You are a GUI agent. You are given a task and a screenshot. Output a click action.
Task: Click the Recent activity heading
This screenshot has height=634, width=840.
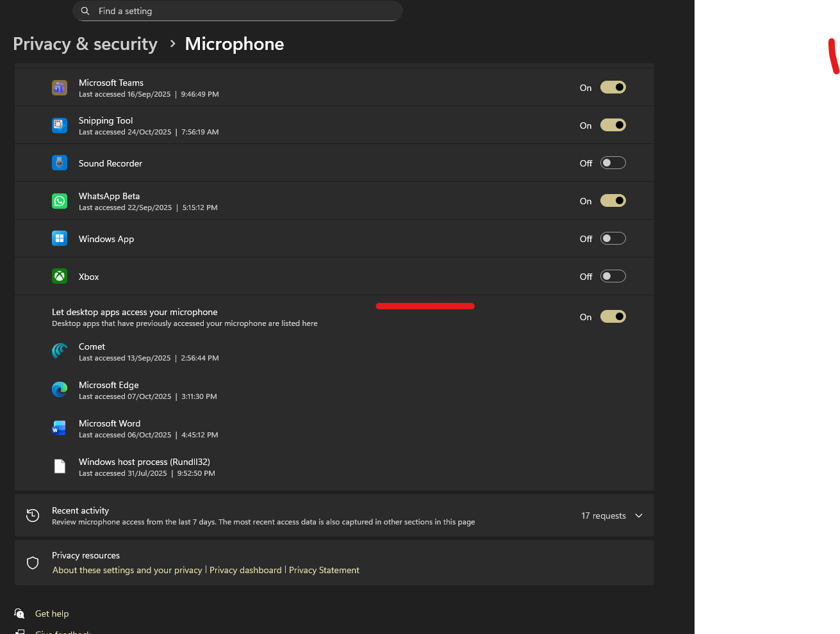[x=80, y=510]
